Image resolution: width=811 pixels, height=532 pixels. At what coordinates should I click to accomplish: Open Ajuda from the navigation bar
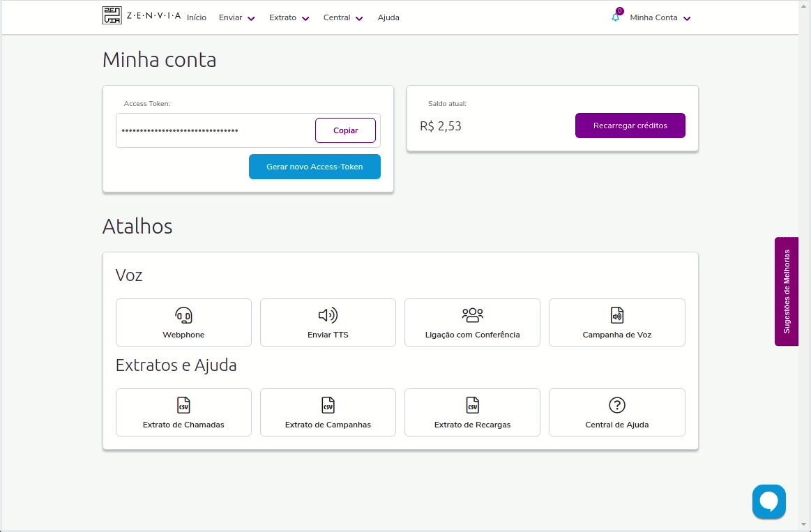click(x=388, y=17)
